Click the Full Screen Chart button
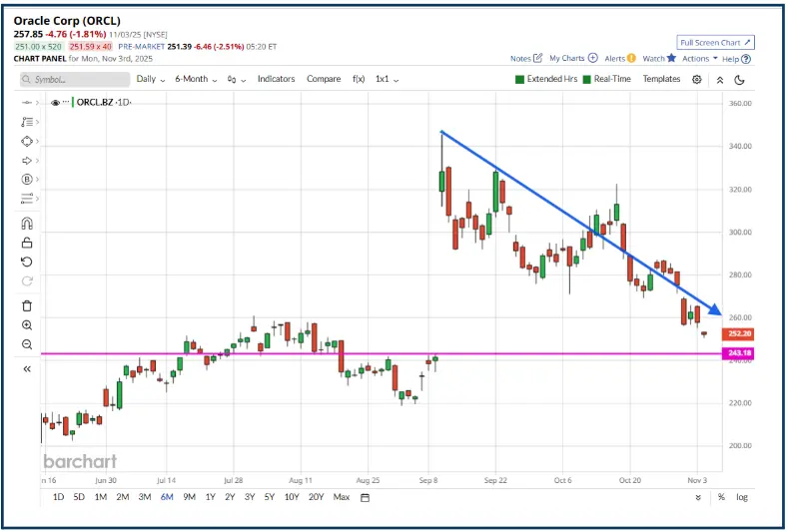This screenshot has width=788, height=532. (715, 43)
